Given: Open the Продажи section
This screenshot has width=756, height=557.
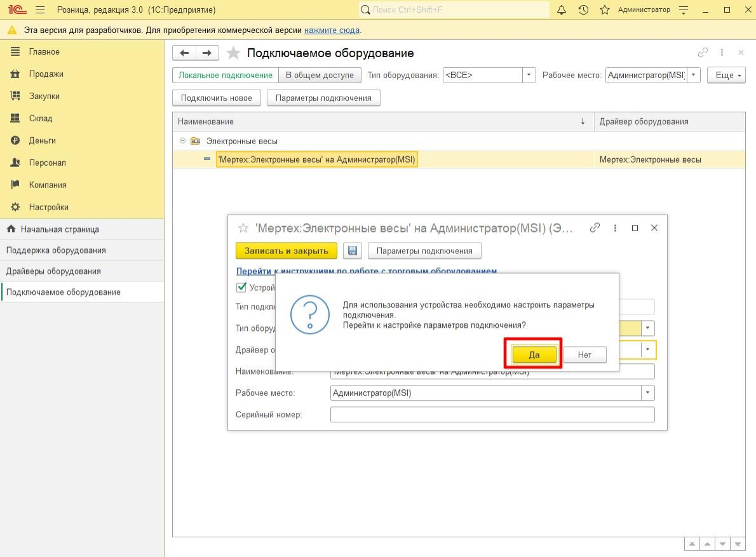Looking at the screenshot, I should click(46, 74).
